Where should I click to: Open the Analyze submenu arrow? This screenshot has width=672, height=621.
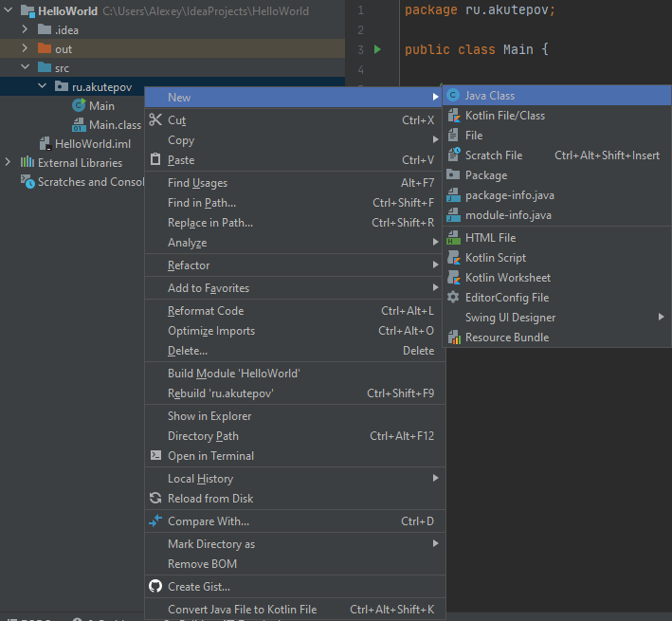[435, 242]
